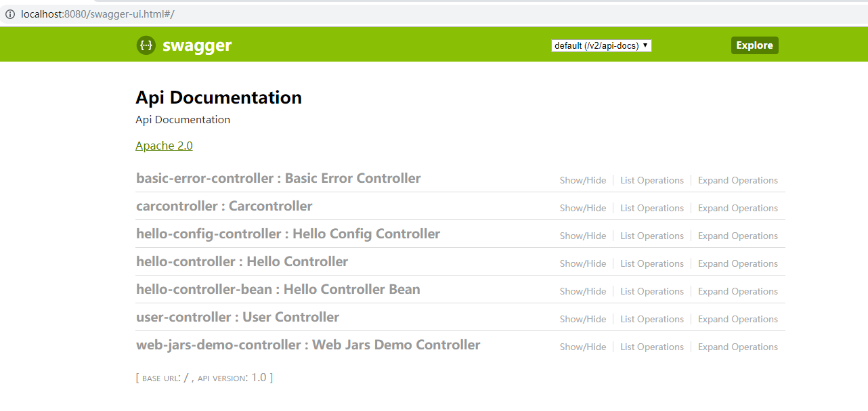Open hello-config-controller heading
Screen dimensions: 868x411
click(x=288, y=234)
